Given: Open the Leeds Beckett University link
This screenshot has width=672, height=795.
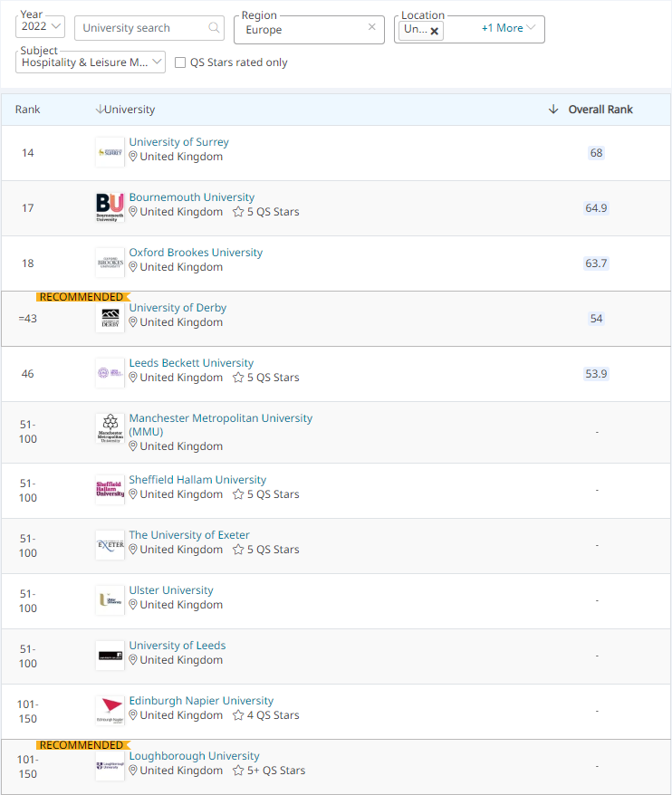Looking at the screenshot, I should (x=191, y=363).
